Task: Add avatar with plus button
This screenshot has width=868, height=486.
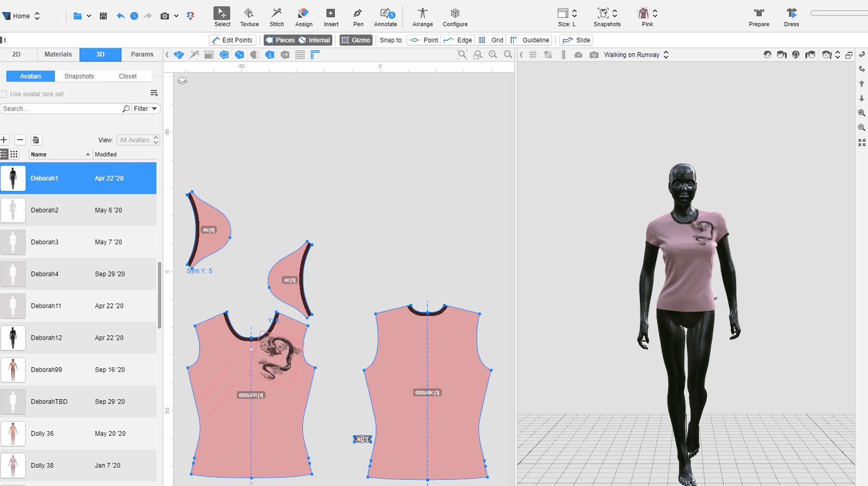Action: (x=4, y=140)
